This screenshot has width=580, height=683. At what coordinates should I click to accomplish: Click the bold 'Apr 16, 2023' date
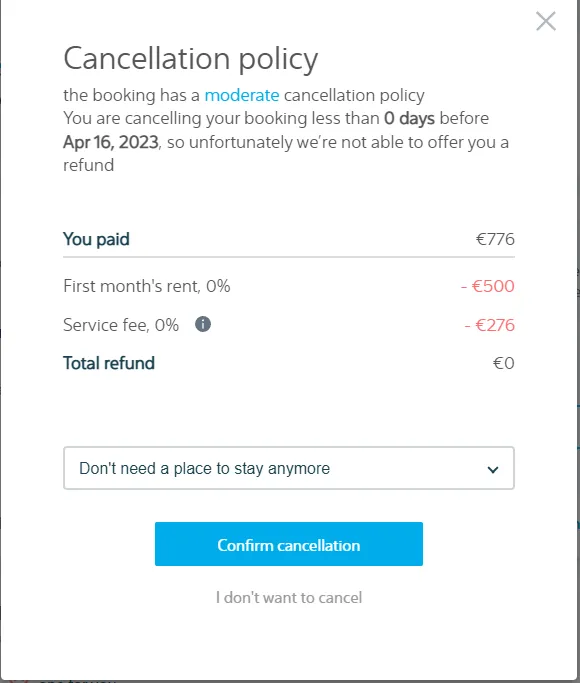point(111,142)
